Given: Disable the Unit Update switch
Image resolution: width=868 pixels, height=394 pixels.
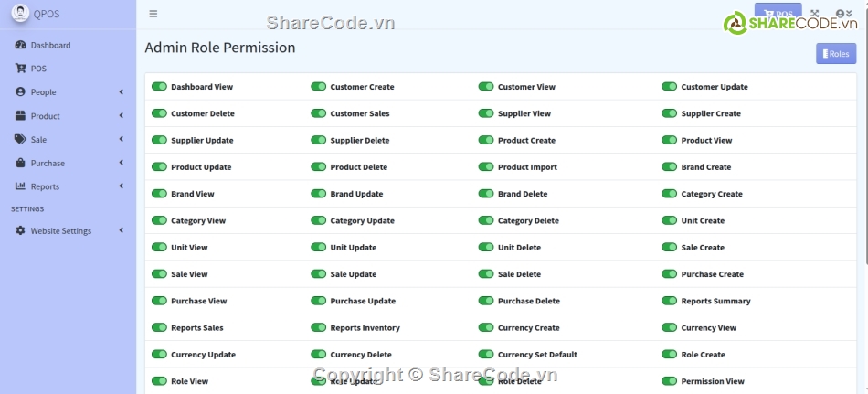Looking at the screenshot, I should [x=318, y=247].
